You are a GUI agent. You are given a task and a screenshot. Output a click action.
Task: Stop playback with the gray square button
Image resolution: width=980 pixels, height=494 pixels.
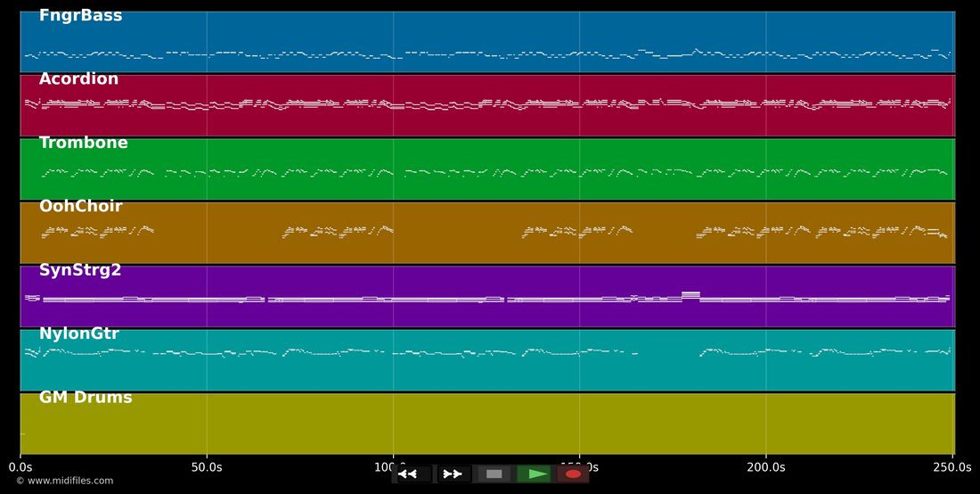coord(494,474)
